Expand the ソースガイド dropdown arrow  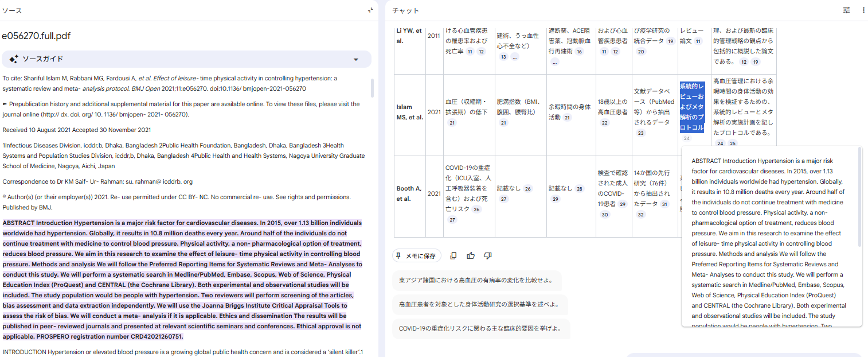click(x=356, y=59)
